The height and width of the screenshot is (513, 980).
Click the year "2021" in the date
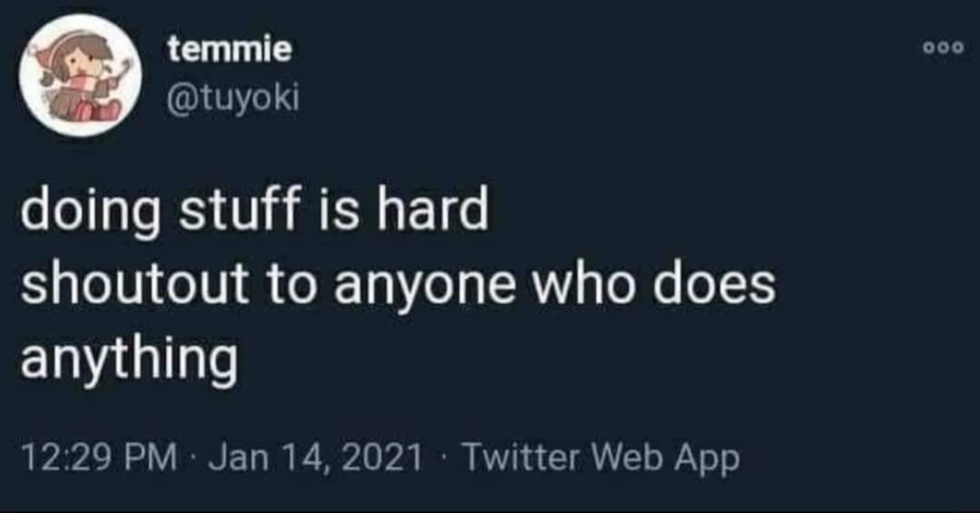point(384,457)
